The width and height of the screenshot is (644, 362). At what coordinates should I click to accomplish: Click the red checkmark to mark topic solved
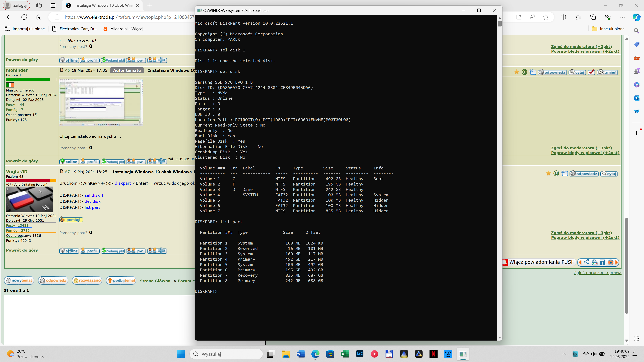tap(592, 72)
